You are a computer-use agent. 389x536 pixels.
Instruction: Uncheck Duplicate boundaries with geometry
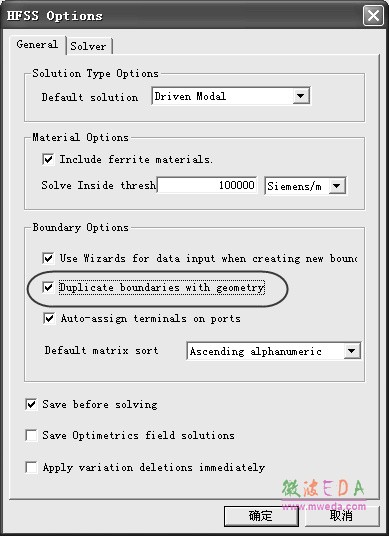tap(48, 287)
